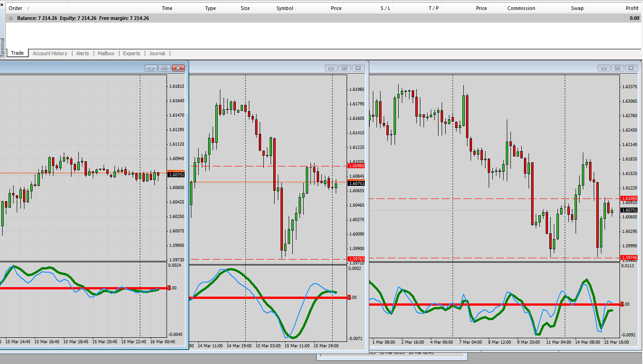The image size is (643, 364).
Task: Close the right chart window
Action: 631,68
